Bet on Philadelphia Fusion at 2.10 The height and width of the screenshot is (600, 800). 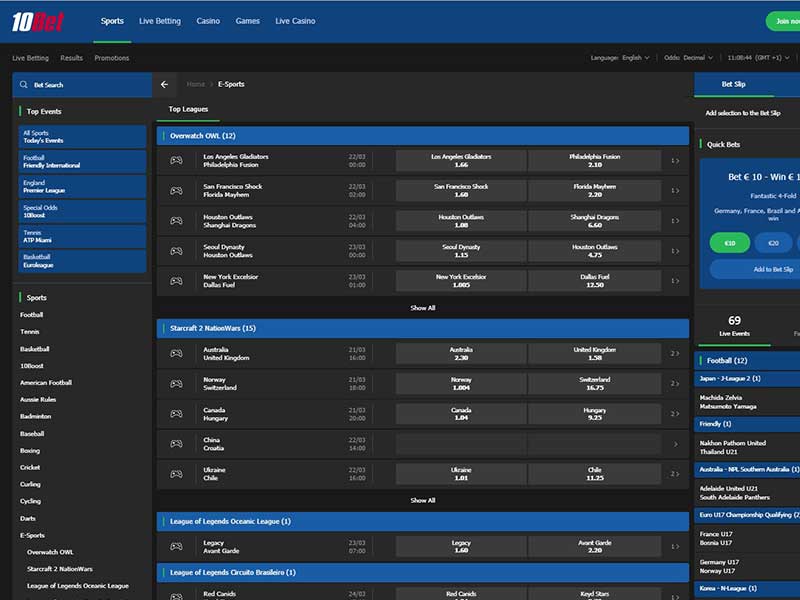point(594,161)
